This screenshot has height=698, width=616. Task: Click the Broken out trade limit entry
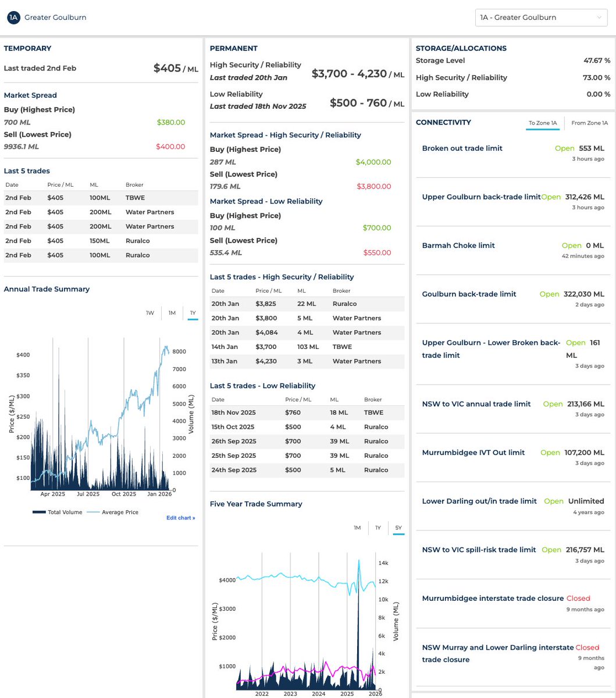click(x=513, y=153)
